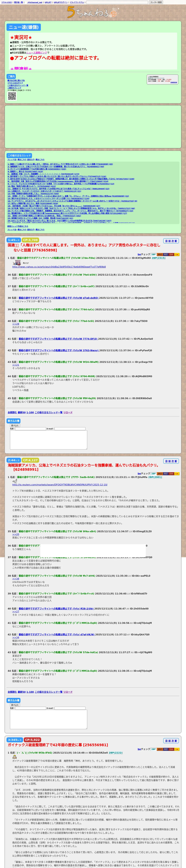Click poster avatar in ガイナックス thread first post

[14, 756]
